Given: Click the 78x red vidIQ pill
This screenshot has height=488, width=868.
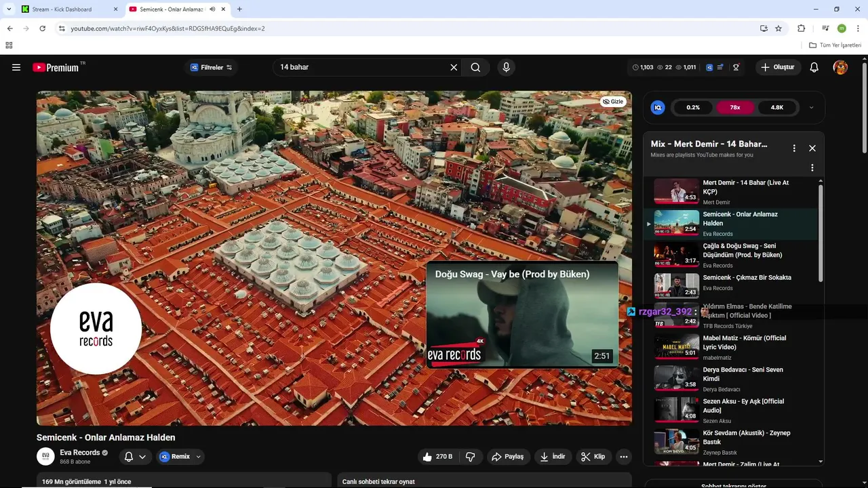Looking at the screenshot, I should click(x=735, y=107).
